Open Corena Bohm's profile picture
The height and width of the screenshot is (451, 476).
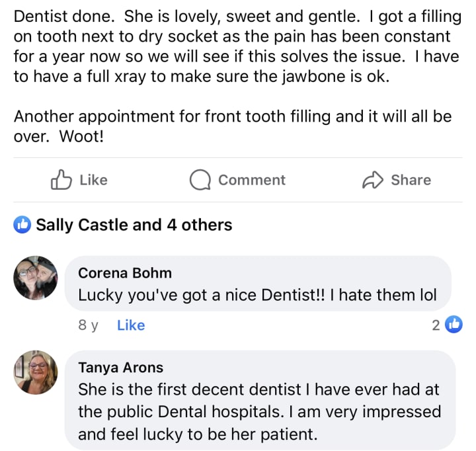pos(36,278)
